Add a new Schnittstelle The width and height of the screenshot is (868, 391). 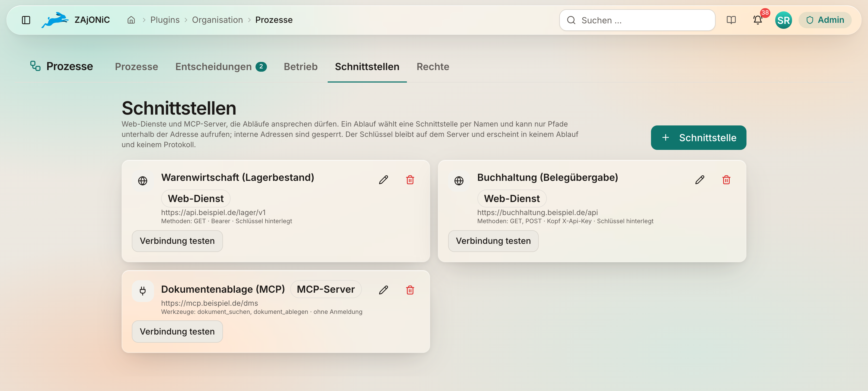click(x=698, y=138)
